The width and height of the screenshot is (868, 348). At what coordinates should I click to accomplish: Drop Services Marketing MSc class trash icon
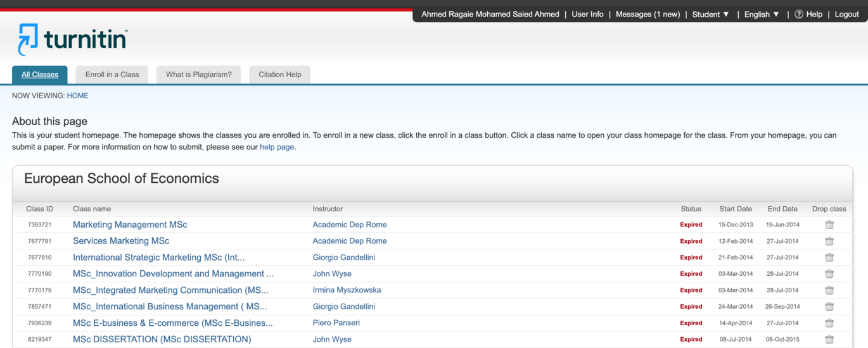click(829, 241)
